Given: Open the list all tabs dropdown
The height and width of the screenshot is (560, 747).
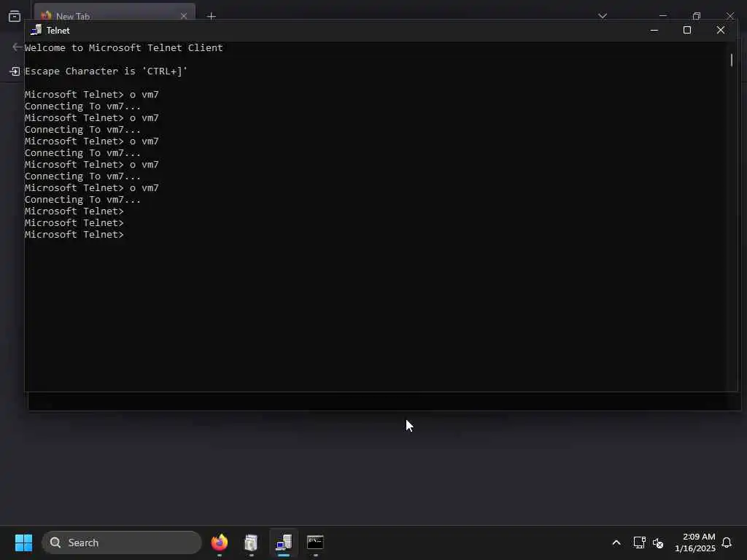Looking at the screenshot, I should [x=603, y=16].
